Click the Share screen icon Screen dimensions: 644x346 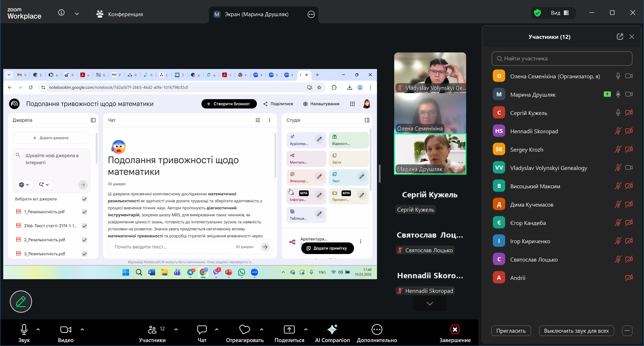[289, 329]
